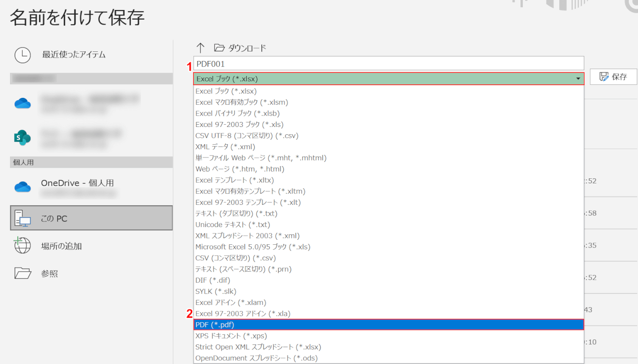Screen dimensions: 638x364
Task: Click the up-arrow to go up one folder
Action: (x=200, y=48)
